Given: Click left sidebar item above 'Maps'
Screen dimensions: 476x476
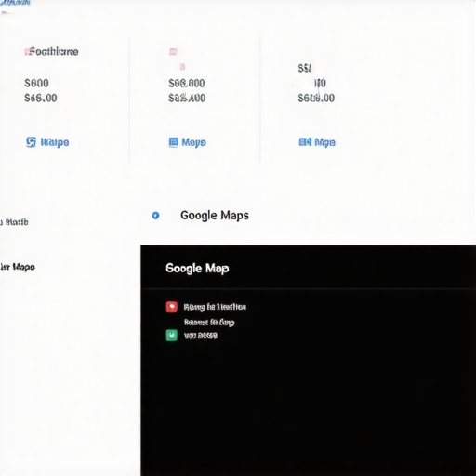Looking at the screenshot, I should tap(14, 222).
